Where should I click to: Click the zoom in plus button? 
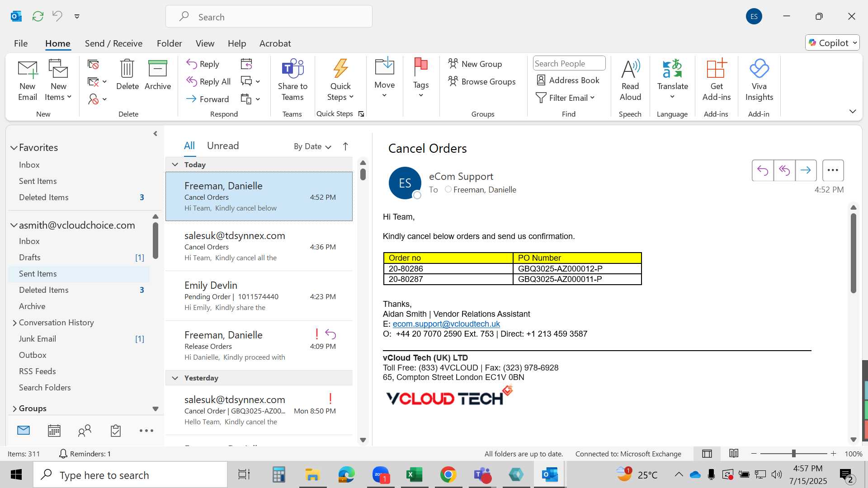click(x=834, y=454)
